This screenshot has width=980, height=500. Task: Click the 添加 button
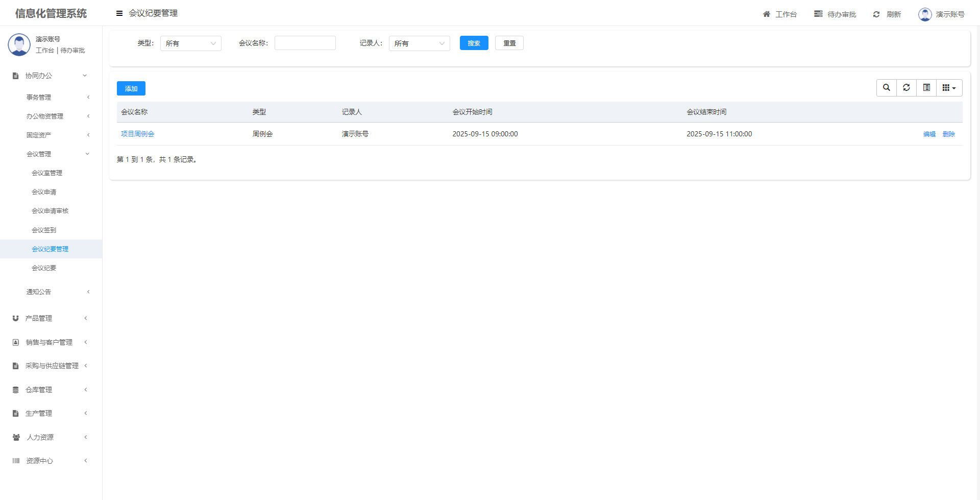point(131,88)
